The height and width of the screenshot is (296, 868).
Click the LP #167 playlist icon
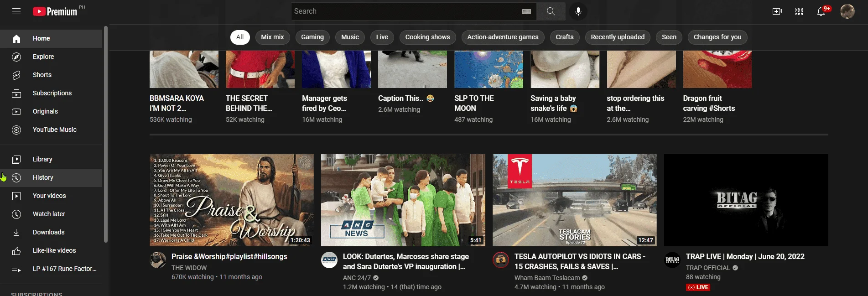click(16, 269)
